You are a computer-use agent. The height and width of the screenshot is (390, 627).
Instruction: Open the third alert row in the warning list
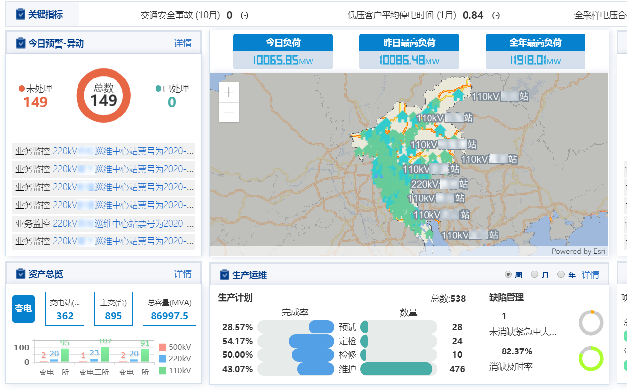pyautogui.click(x=104, y=187)
